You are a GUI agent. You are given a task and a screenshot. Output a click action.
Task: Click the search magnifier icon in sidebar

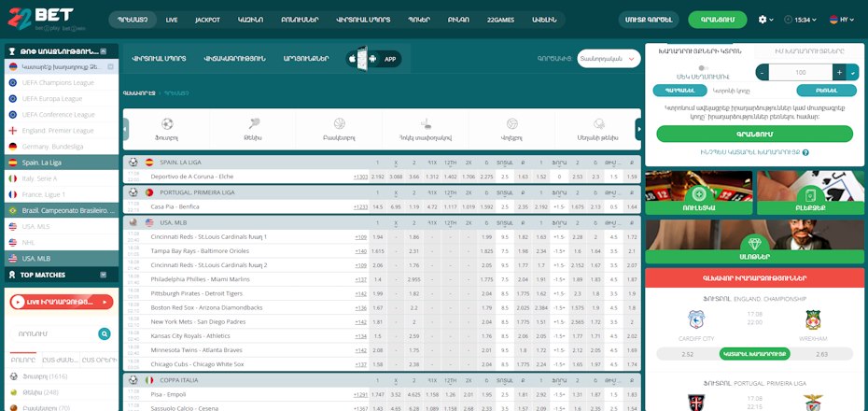pos(105,333)
